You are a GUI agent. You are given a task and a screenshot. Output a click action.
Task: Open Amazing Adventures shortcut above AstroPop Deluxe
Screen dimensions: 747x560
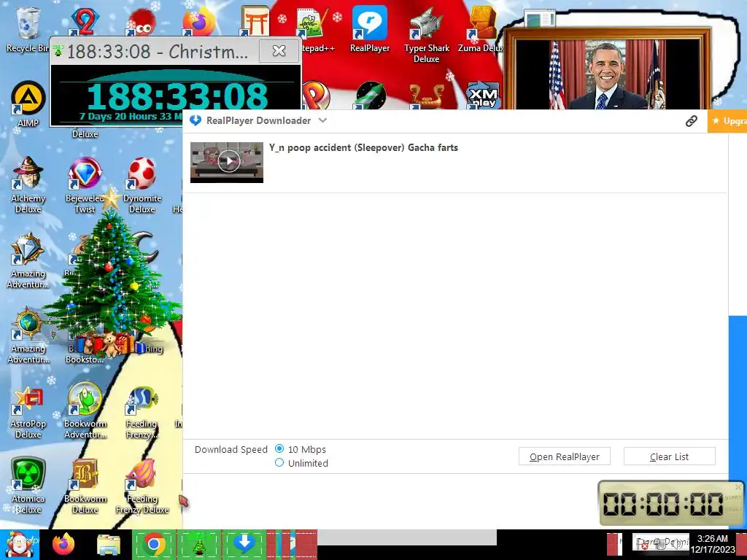pos(28,335)
